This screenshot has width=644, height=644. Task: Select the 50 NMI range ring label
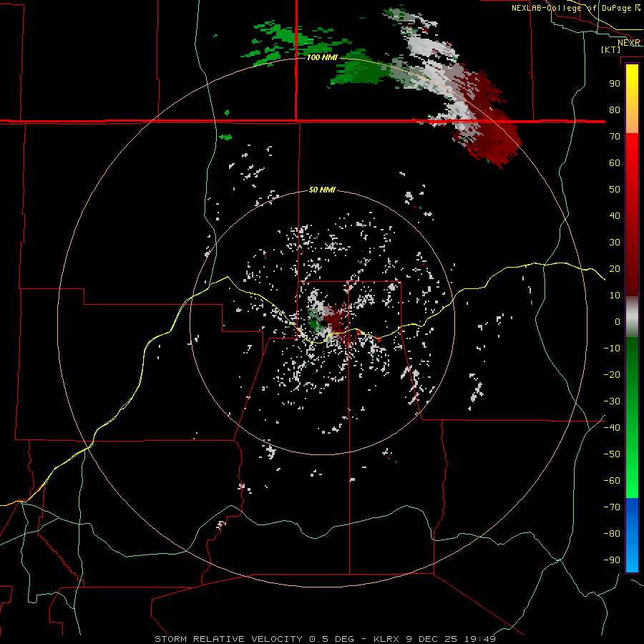(322, 190)
